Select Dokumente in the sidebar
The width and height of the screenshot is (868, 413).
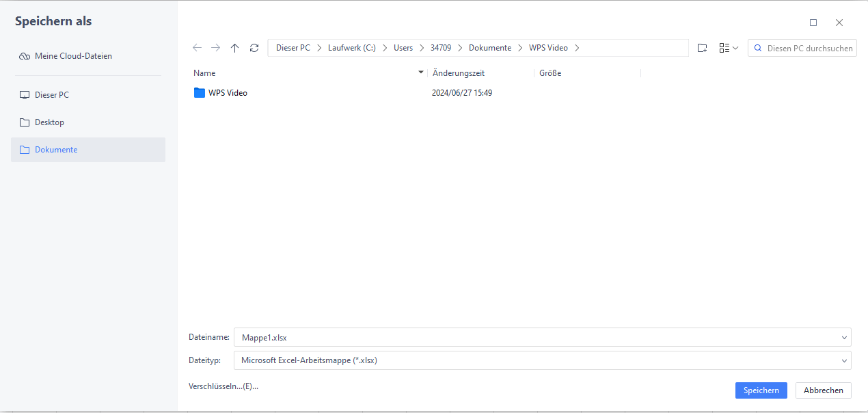(55, 149)
